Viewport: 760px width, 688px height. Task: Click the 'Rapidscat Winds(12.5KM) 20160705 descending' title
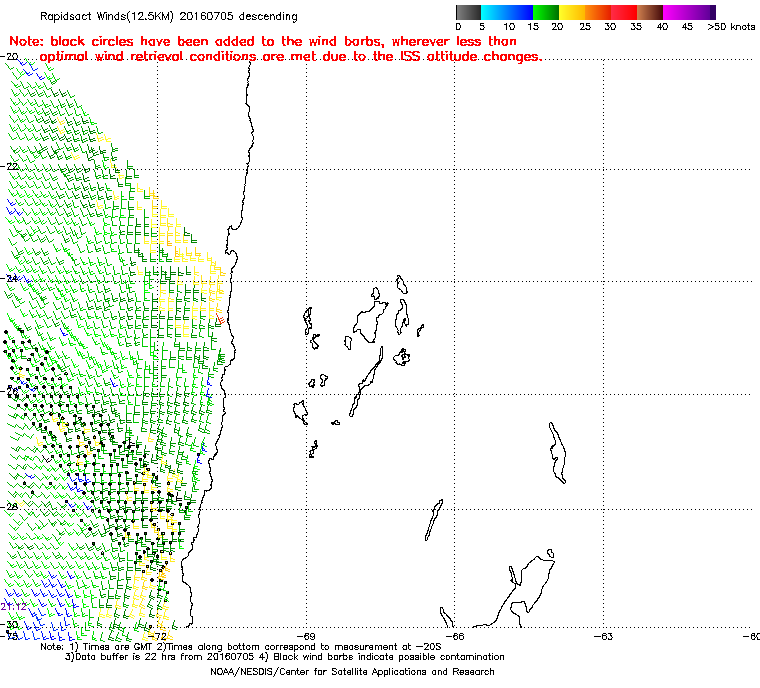point(169,16)
